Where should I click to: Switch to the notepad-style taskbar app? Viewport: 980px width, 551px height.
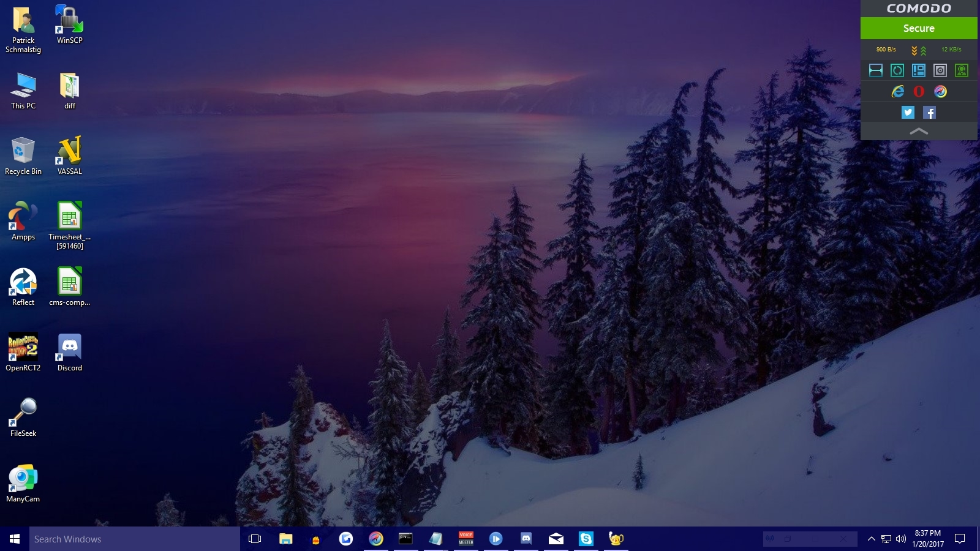click(x=435, y=539)
